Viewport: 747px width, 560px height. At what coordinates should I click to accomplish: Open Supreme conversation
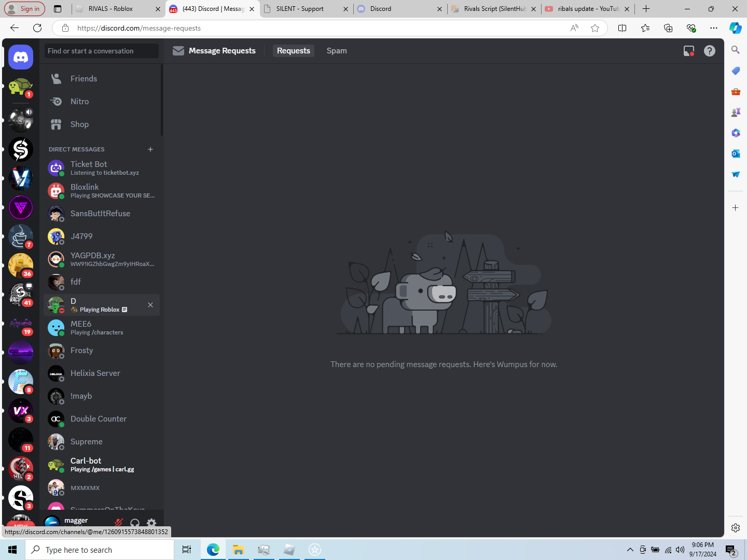pyautogui.click(x=102, y=442)
